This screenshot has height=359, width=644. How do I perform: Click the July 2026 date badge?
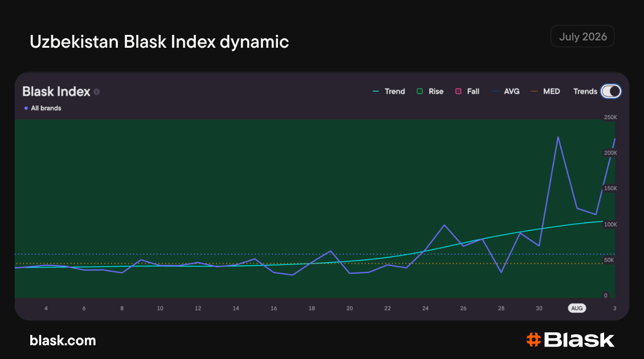583,37
